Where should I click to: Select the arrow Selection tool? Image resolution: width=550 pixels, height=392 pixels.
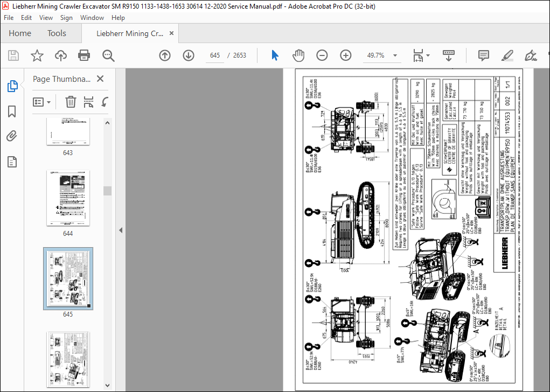pos(275,55)
